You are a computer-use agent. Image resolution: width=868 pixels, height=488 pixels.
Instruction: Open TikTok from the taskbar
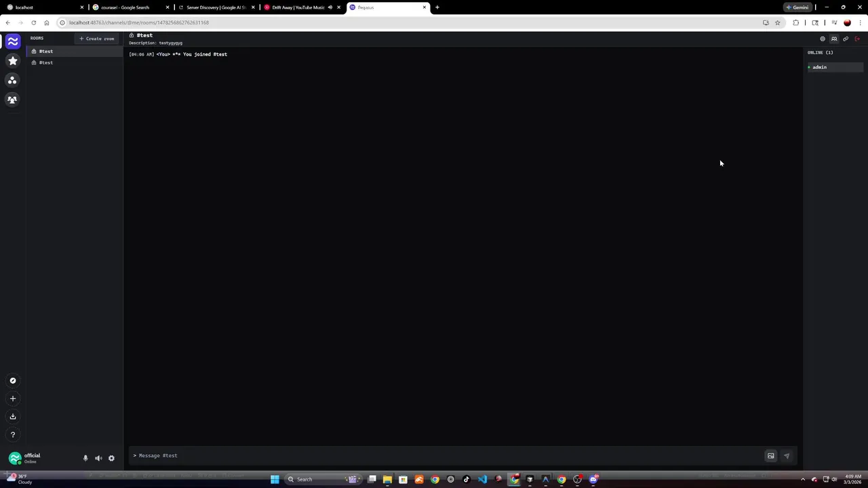point(466,479)
